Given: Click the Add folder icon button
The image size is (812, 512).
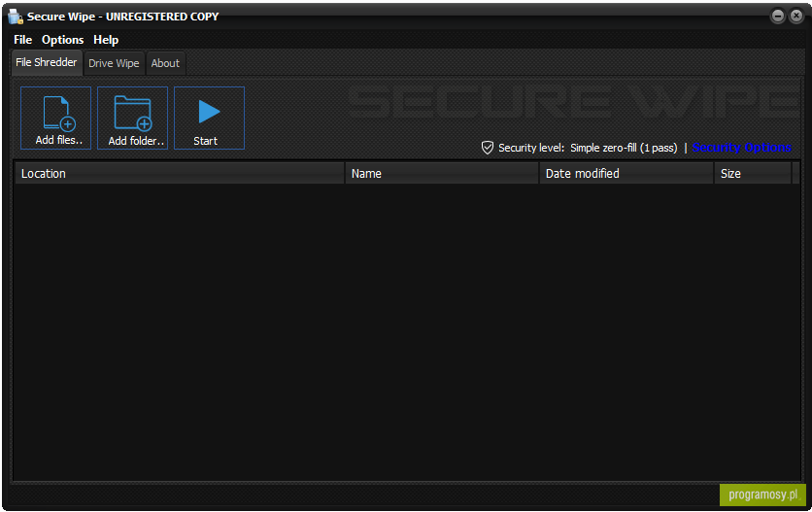Looking at the screenshot, I should pos(132,119).
